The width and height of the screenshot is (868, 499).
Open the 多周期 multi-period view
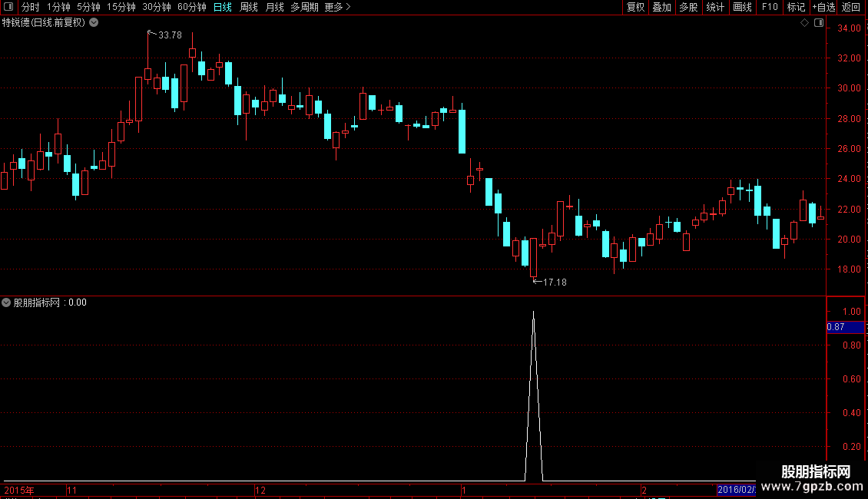(x=304, y=7)
